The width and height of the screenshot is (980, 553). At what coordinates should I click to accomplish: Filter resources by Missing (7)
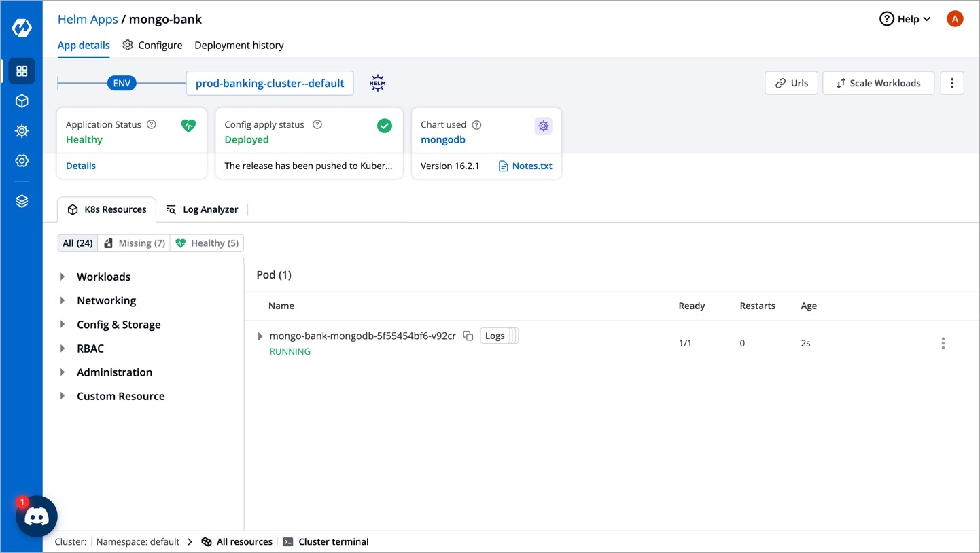135,243
